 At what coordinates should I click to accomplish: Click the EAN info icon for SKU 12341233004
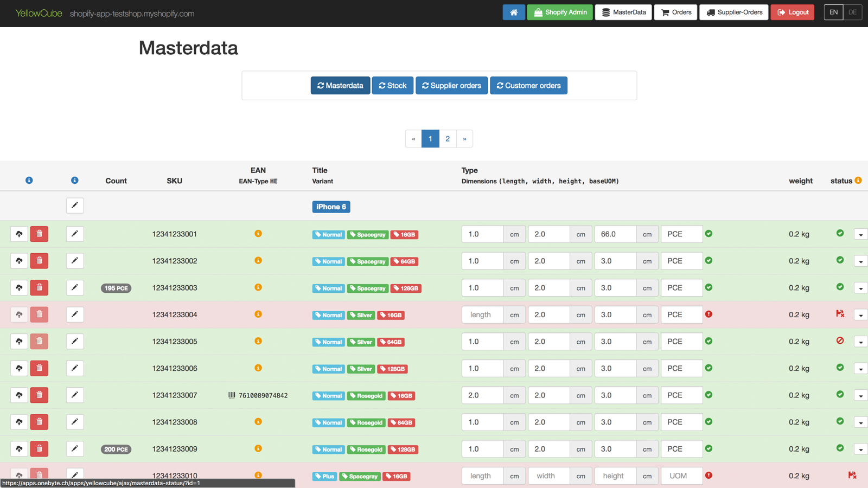(x=258, y=314)
